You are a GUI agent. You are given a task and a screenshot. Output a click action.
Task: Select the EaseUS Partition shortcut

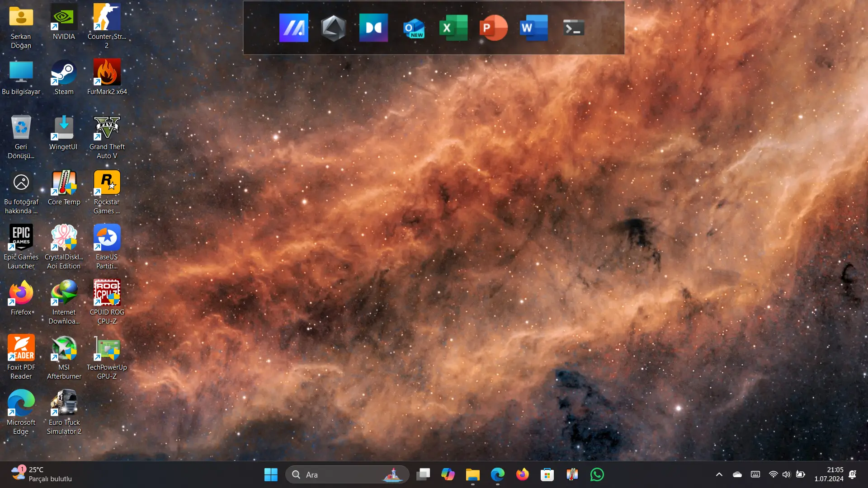click(x=107, y=248)
